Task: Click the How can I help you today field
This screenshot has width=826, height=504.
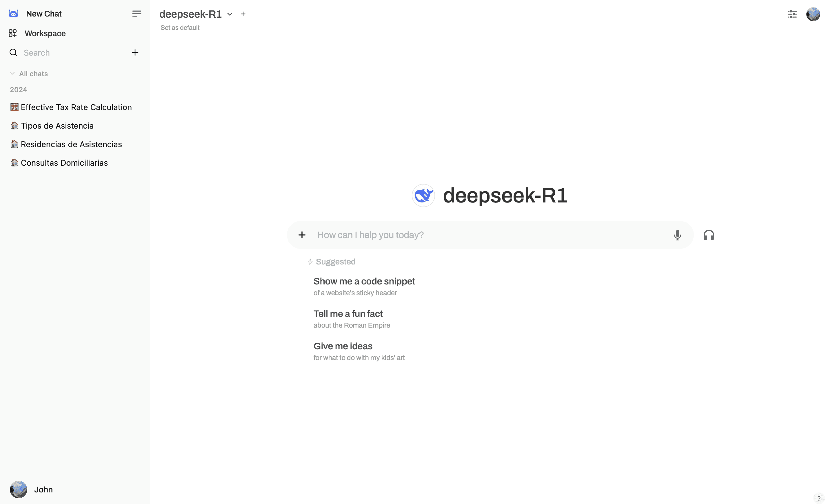Action: [x=469, y=235]
